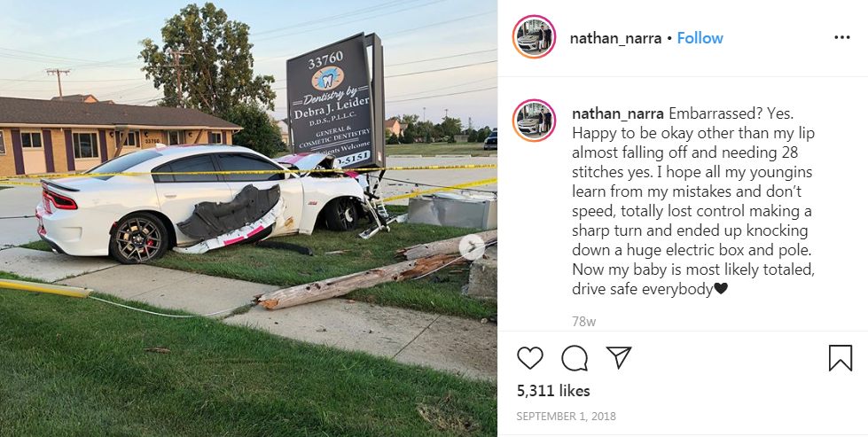This screenshot has width=868, height=437.
Task: Advance to the next photo with the carousel arrow
Action: tap(473, 246)
